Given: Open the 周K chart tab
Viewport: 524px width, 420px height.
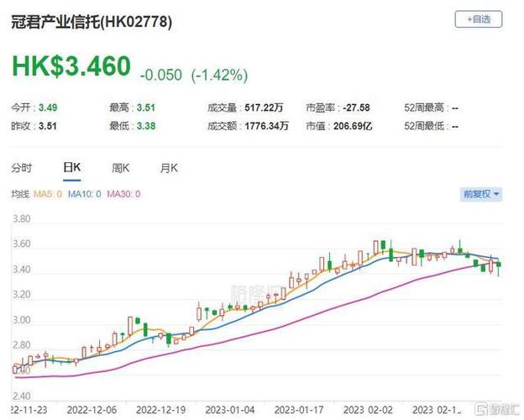Looking at the screenshot, I should pos(121,168).
